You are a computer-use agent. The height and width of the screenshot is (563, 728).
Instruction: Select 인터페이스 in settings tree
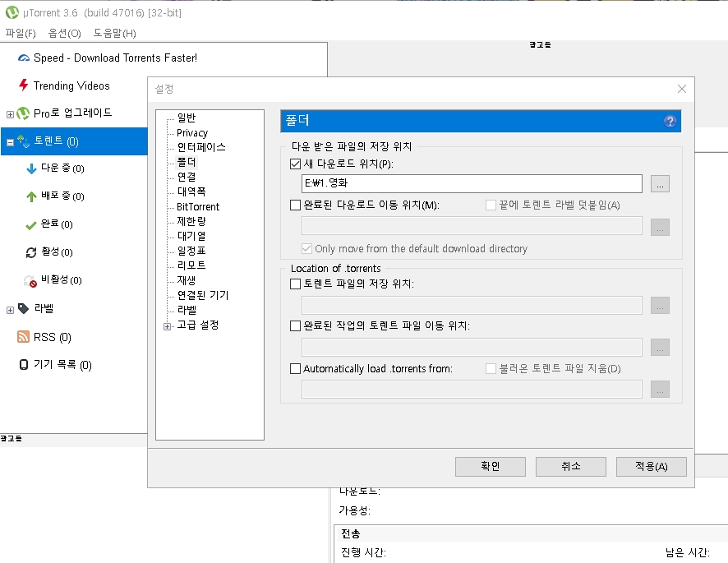[201, 147]
